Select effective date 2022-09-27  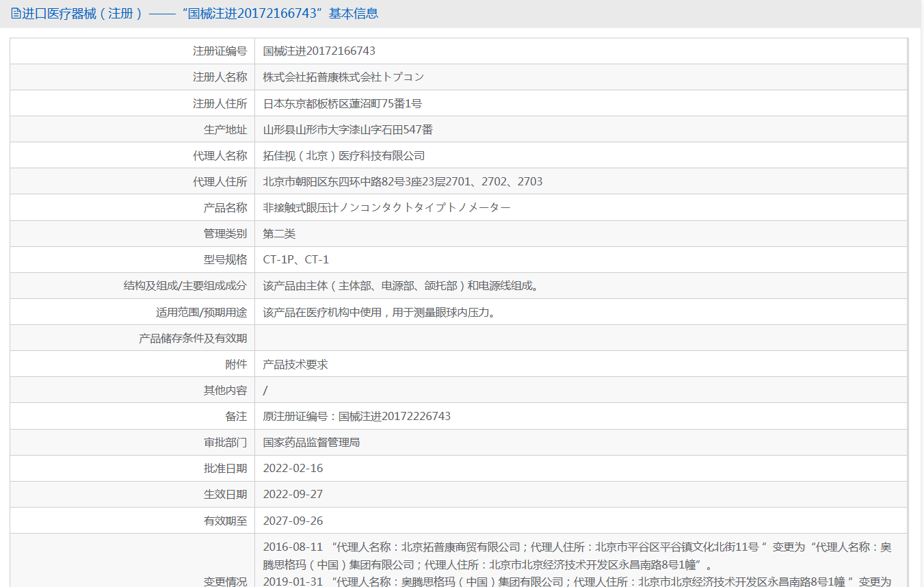tap(293, 494)
